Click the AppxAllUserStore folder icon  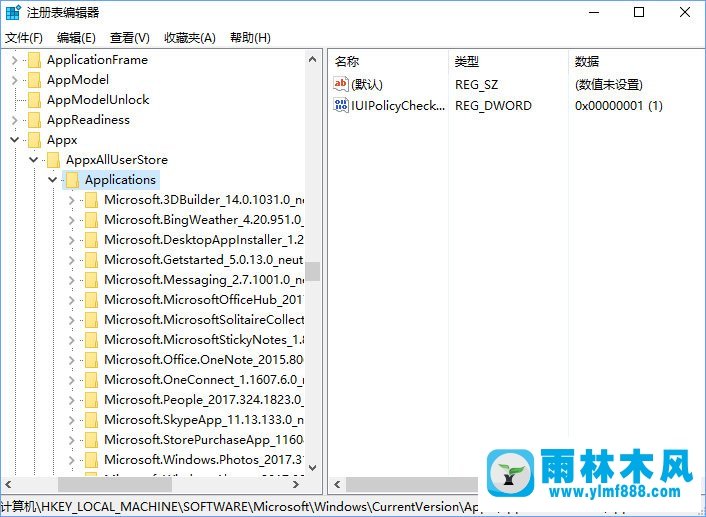(53, 159)
